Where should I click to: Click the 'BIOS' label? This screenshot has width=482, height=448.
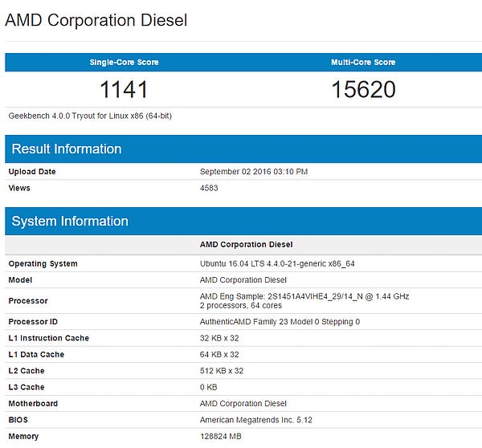pyautogui.click(x=18, y=420)
